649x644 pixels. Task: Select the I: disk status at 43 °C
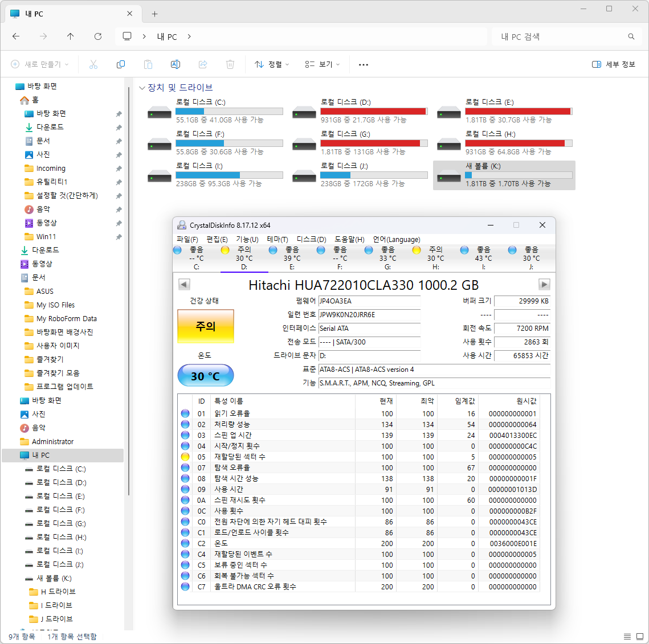[483, 258]
